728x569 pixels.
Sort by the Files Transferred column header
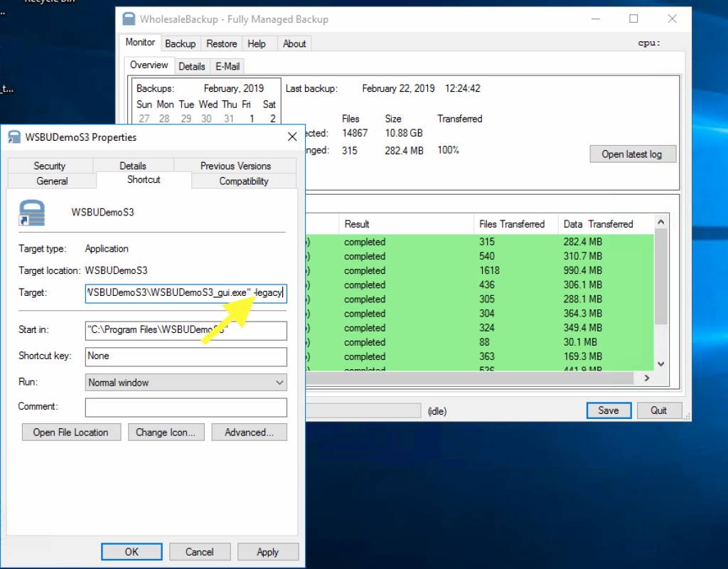[x=515, y=224]
